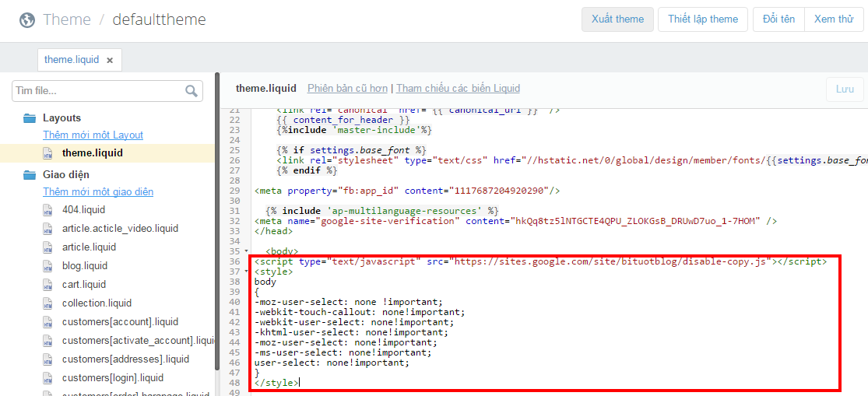Click the article.acticle_video.liquid file icon
This screenshot has width=868, height=396.
48,229
